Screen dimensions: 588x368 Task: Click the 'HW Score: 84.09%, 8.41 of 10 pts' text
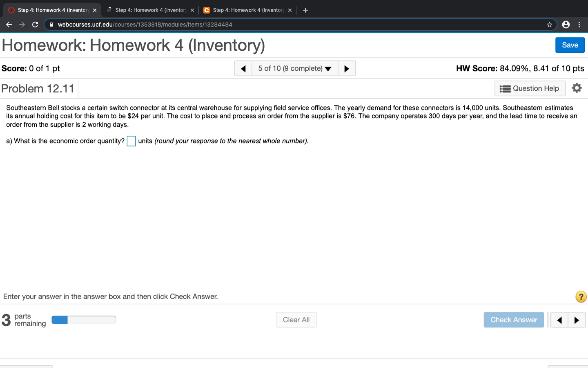[520, 68]
